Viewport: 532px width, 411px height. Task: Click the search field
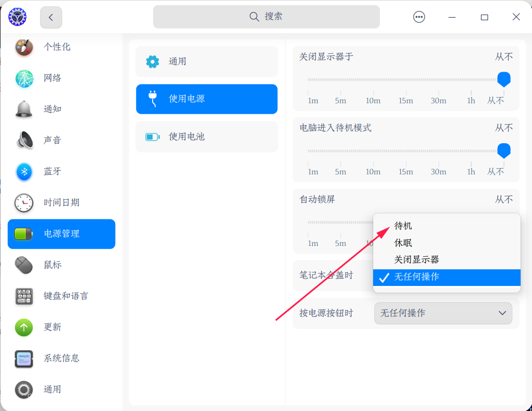(266, 17)
